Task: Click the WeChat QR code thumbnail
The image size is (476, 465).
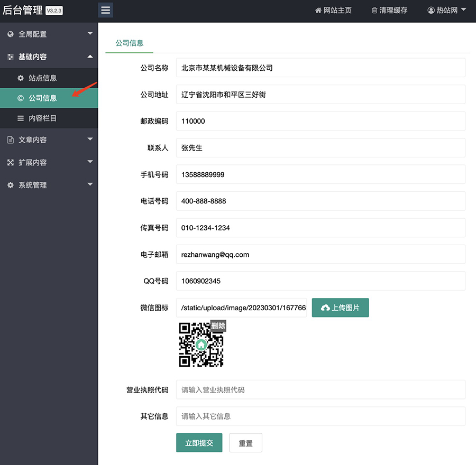Action: click(201, 345)
